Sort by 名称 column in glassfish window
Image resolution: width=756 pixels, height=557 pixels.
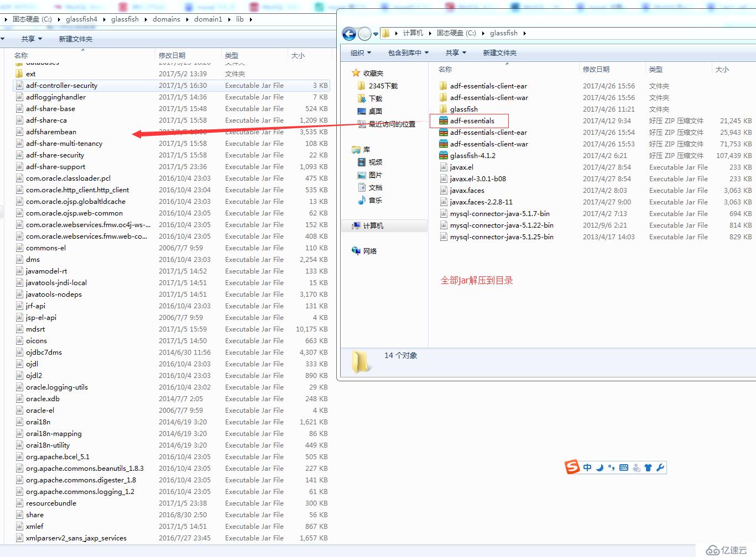[x=445, y=70]
